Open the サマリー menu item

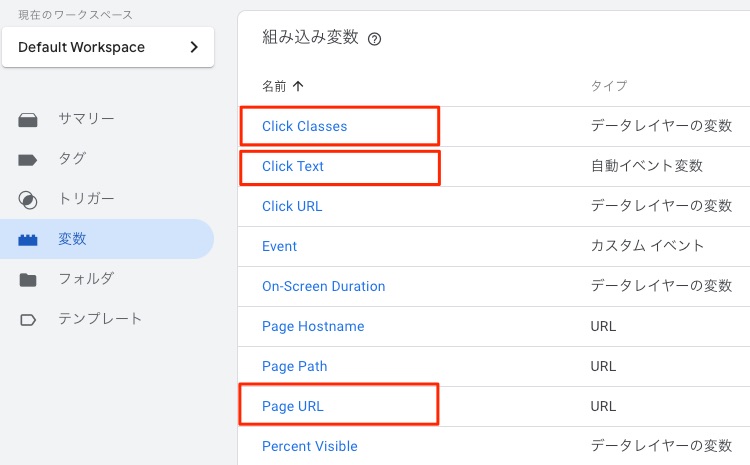click(x=86, y=119)
